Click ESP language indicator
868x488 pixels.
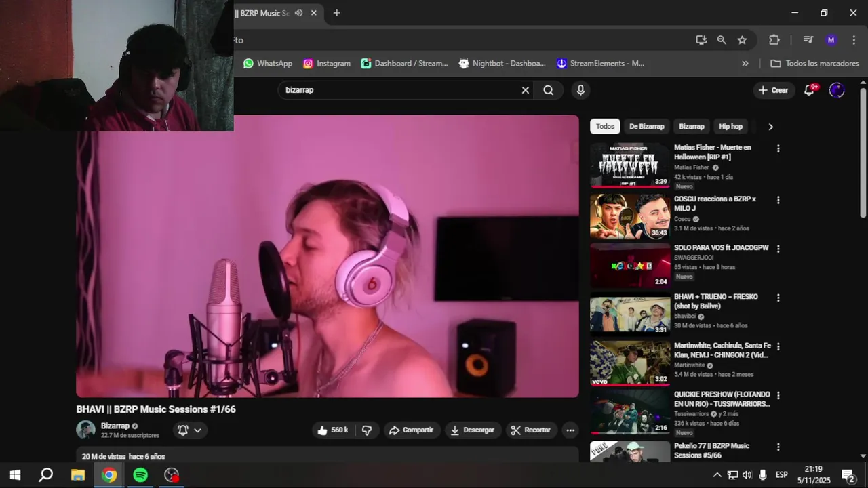click(x=781, y=474)
